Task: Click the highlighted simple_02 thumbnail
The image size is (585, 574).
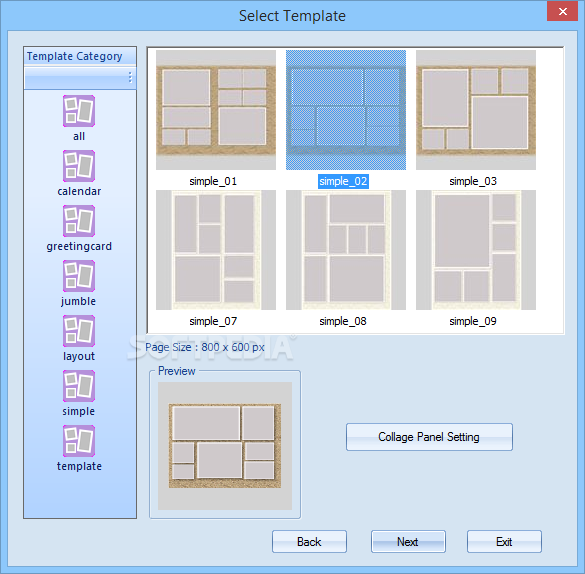Action: pyautogui.click(x=346, y=110)
